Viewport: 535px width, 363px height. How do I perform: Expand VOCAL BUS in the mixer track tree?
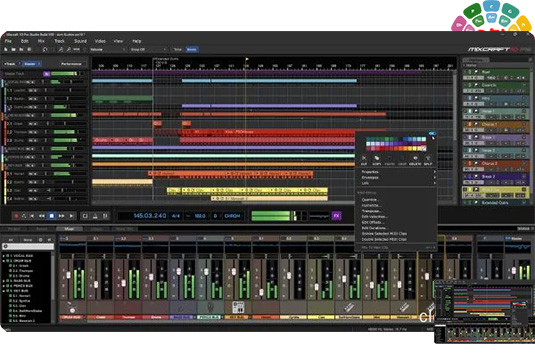coord(3,256)
